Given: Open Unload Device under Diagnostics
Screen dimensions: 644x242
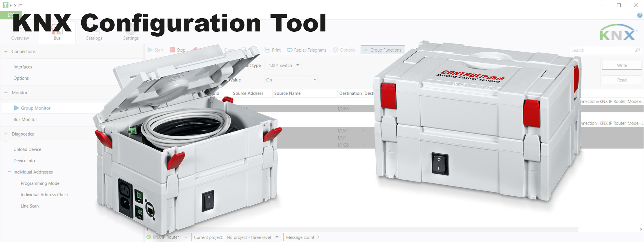Looking at the screenshot, I should (x=27, y=149).
